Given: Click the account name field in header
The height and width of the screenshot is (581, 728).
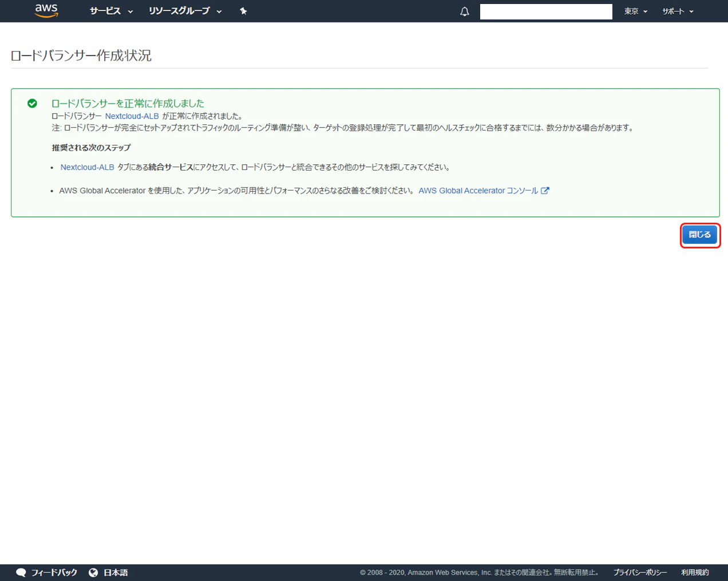Looking at the screenshot, I should coord(546,11).
